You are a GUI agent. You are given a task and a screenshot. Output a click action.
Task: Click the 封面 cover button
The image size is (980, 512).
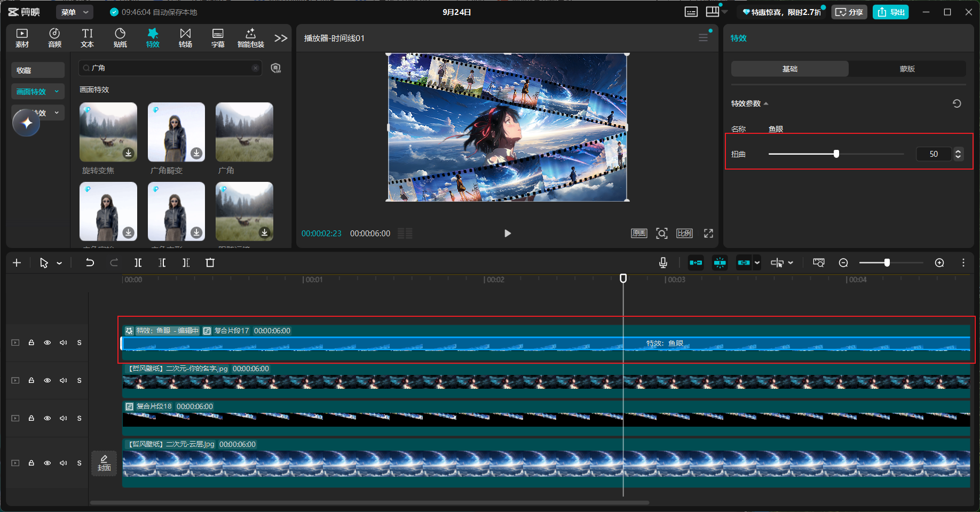(104, 463)
